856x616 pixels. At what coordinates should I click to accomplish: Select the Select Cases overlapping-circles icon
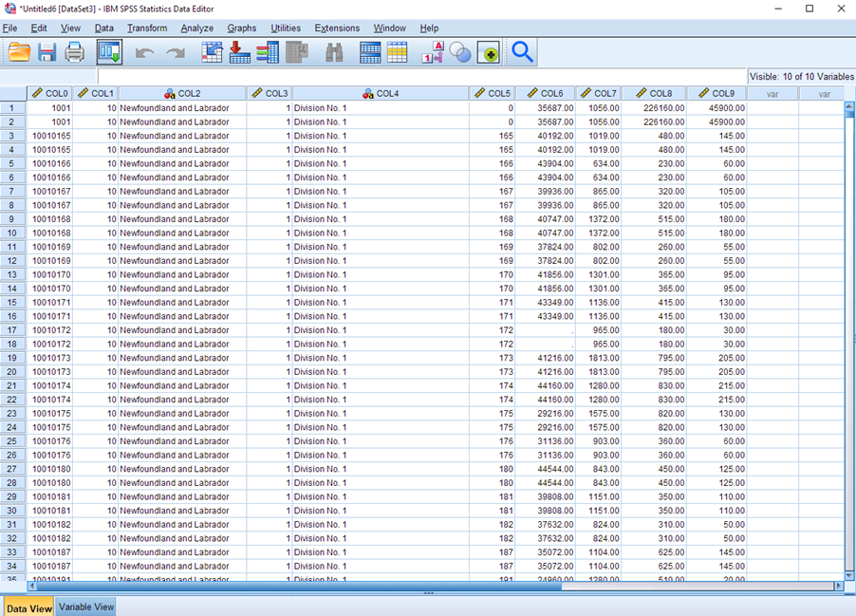459,52
